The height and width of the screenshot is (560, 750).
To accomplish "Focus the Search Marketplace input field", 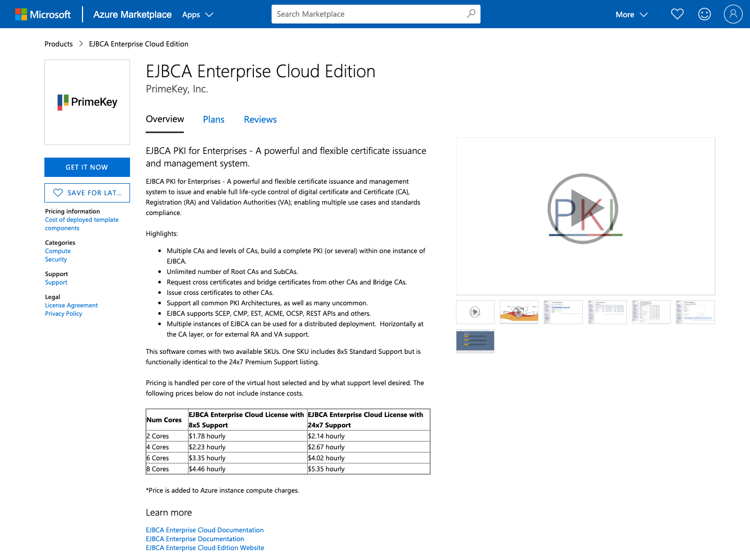I will click(368, 14).
